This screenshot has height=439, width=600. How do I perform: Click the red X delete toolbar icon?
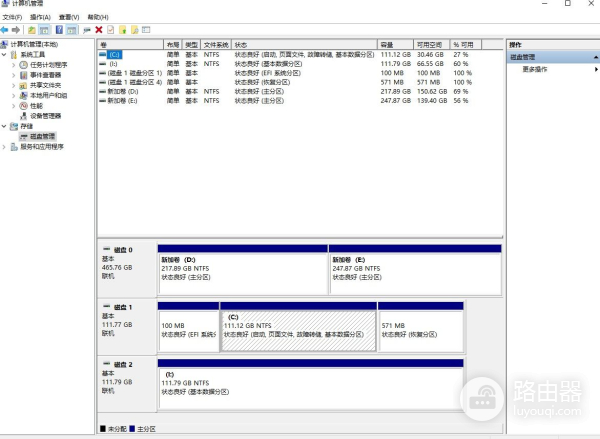(x=98, y=30)
